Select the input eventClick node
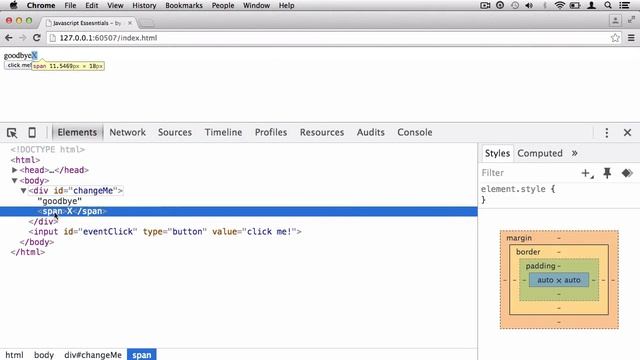 tap(165, 232)
